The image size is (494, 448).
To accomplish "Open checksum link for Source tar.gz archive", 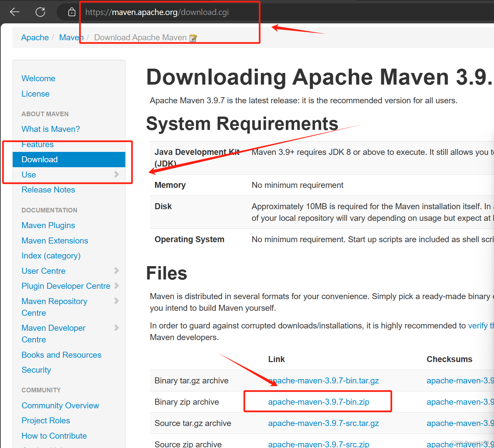I will coord(460,423).
